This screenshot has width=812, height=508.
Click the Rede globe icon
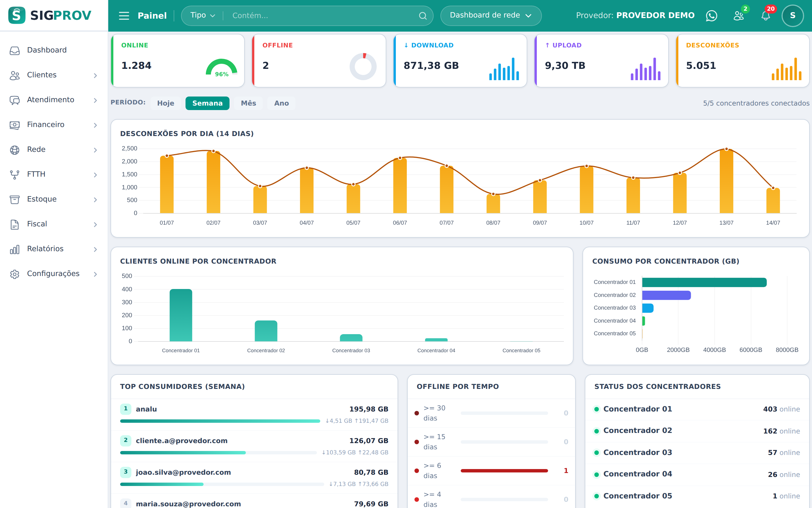tap(15, 150)
